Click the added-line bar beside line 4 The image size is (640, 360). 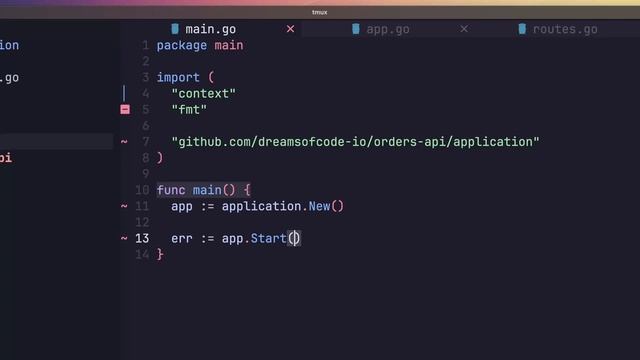pos(124,93)
